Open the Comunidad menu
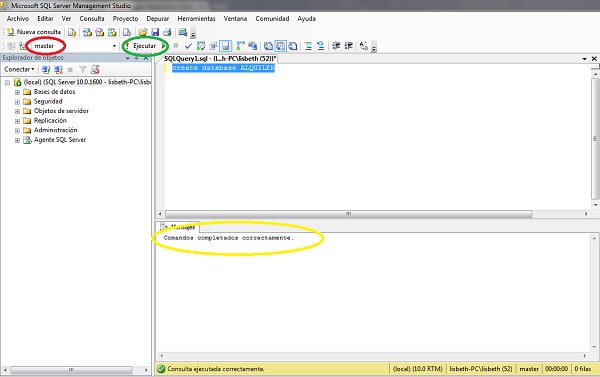600x377 pixels. pos(272,18)
